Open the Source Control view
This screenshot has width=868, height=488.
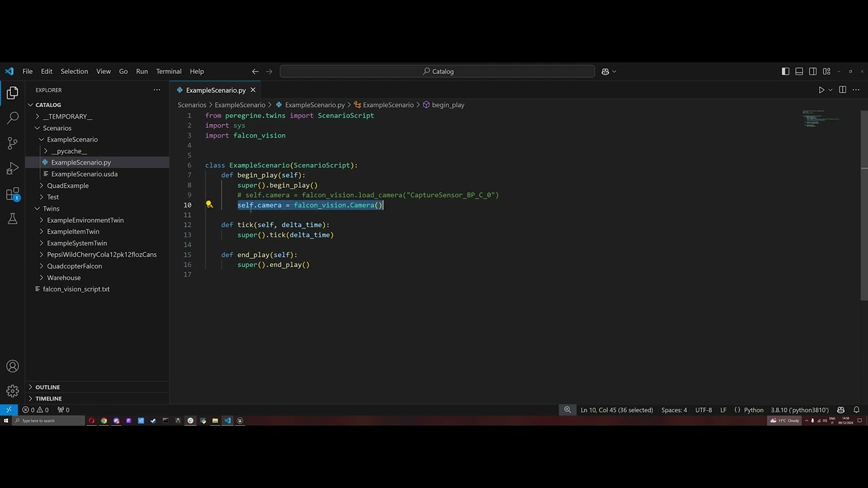click(12, 143)
